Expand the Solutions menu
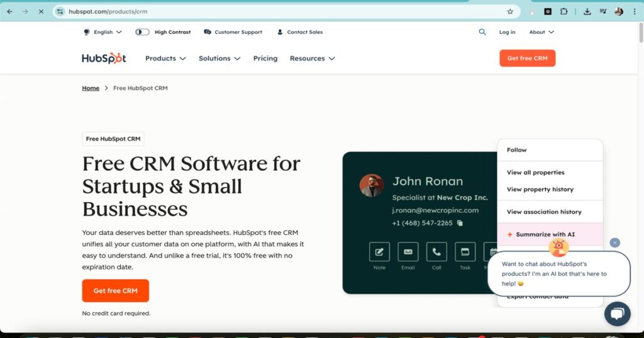 (x=219, y=58)
